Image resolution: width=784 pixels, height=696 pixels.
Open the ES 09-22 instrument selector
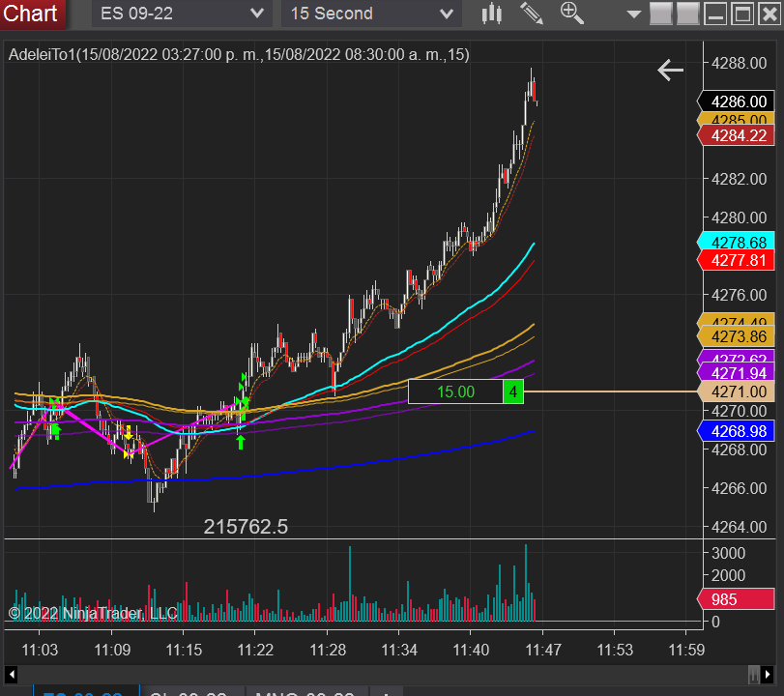tap(182, 14)
